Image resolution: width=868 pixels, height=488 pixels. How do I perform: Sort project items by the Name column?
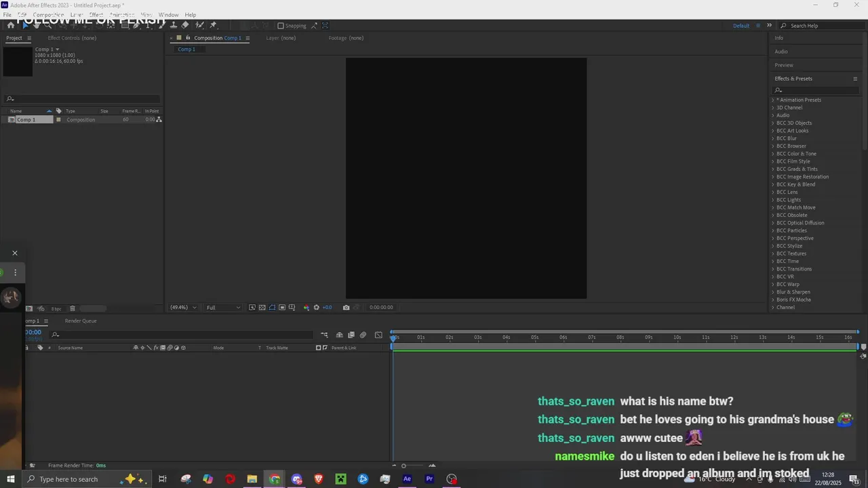pos(16,110)
